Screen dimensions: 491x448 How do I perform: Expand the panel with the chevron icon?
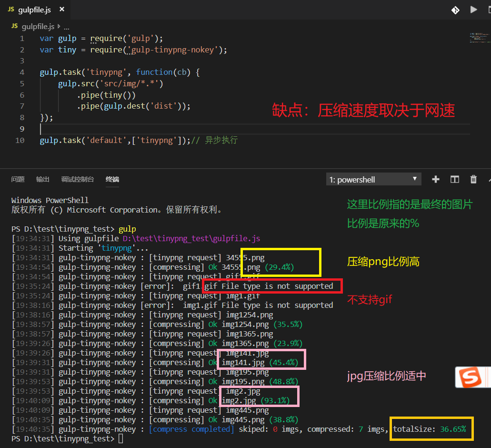[488, 179]
